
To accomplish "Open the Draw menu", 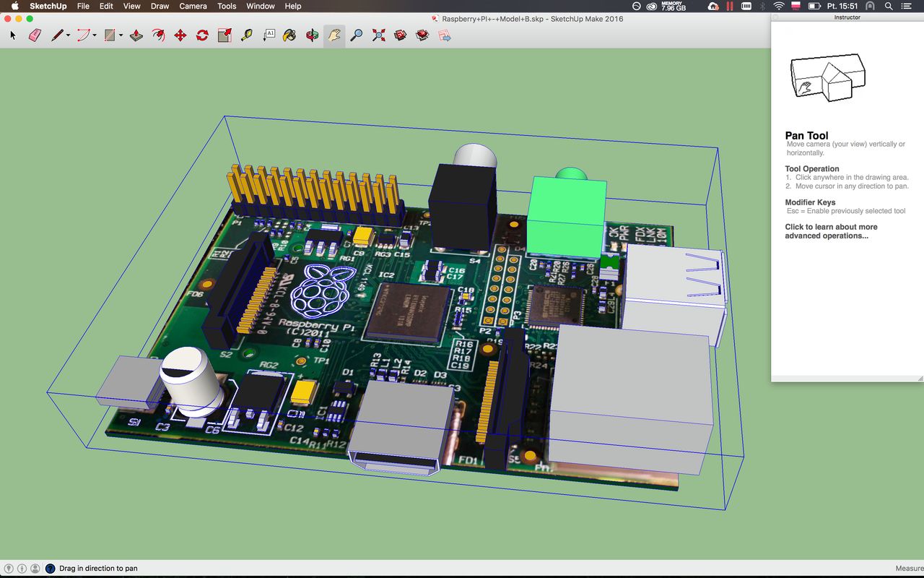I will pos(160,6).
